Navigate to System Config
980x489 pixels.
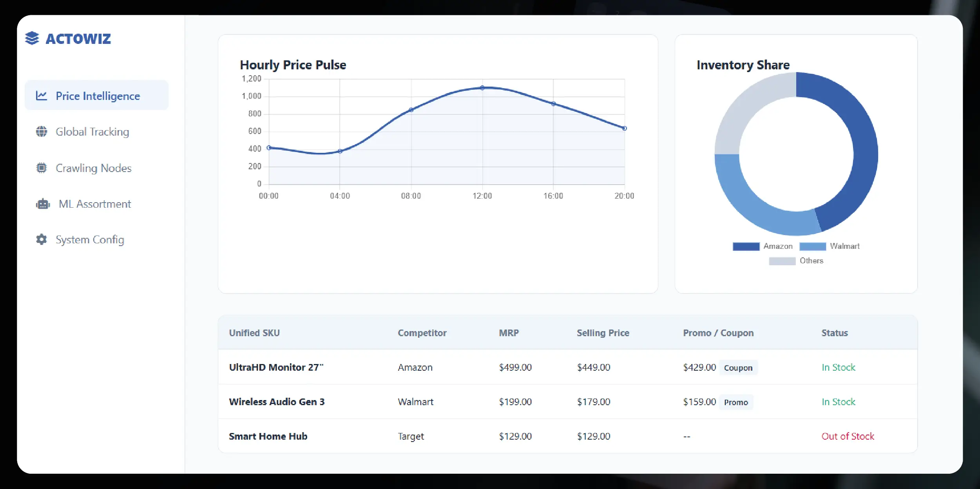click(90, 239)
